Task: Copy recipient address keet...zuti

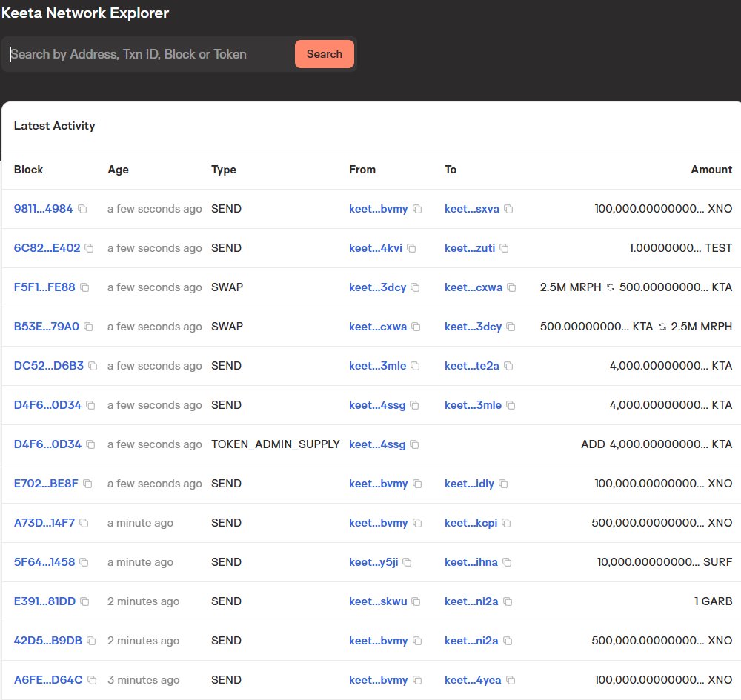Action: coord(500,248)
